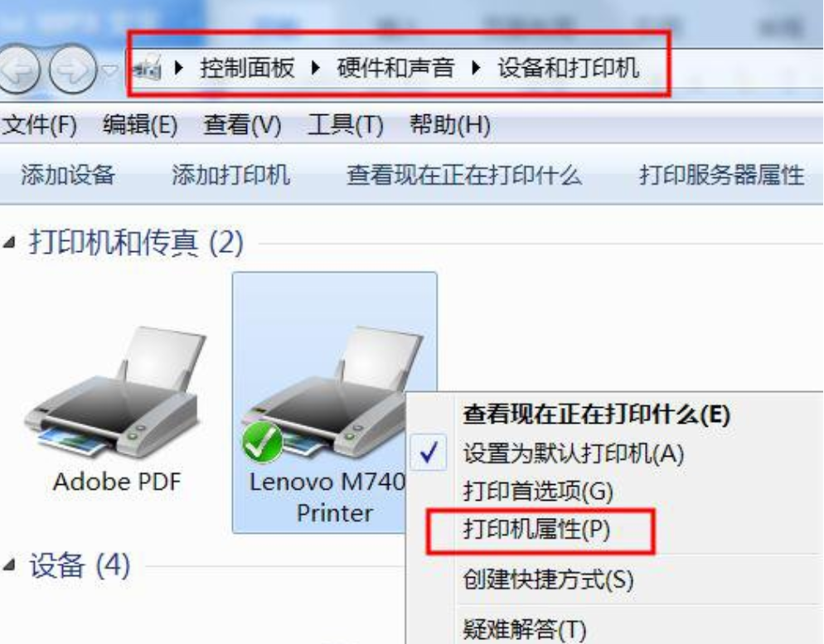
Task: Choose 疑难解答(T) in context menu
Action: point(525,628)
